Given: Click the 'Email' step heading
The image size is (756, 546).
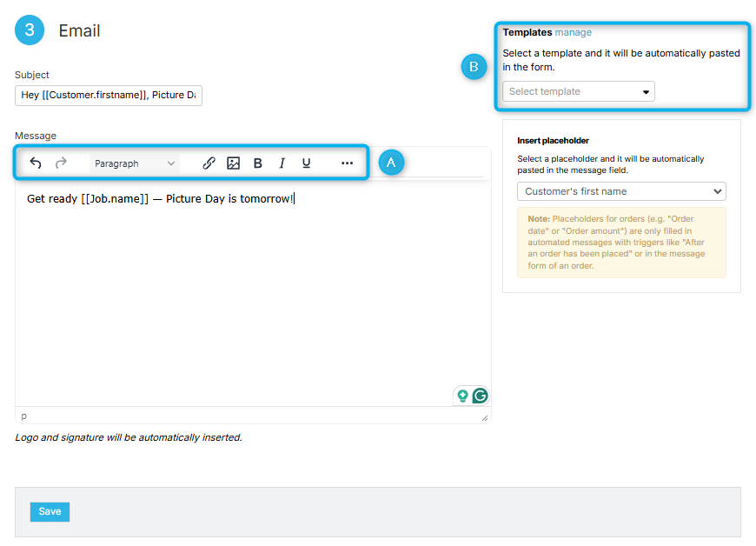Looking at the screenshot, I should pyautogui.click(x=79, y=31).
